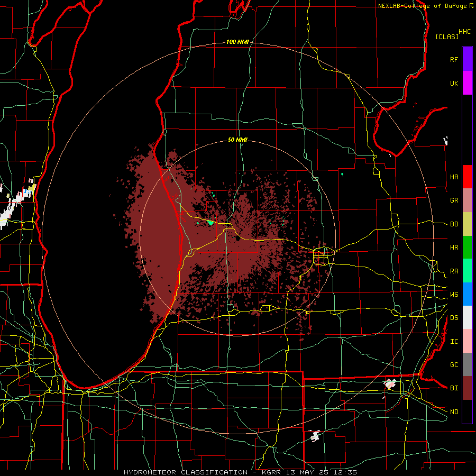The image size is (476, 476).
Task: Select the light pink IC legend swatch
Action: click(x=467, y=341)
